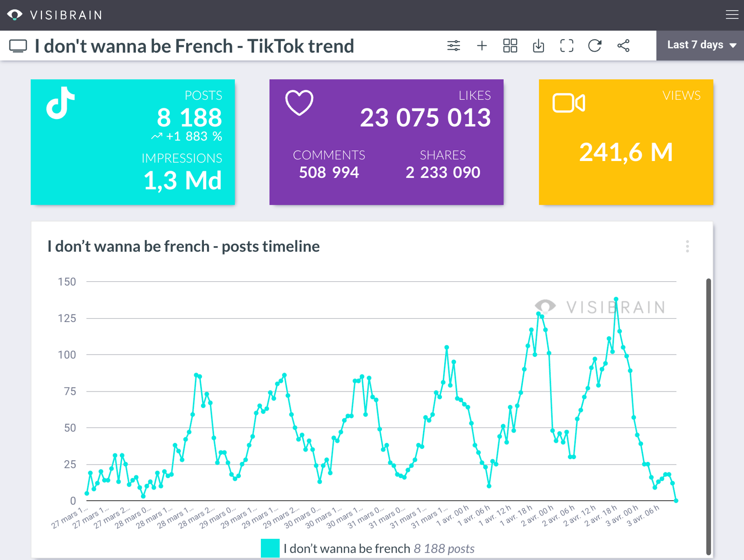This screenshot has height=560, width=744.
Task: Add a new widget with the plus icon
Action: point(482,45)
